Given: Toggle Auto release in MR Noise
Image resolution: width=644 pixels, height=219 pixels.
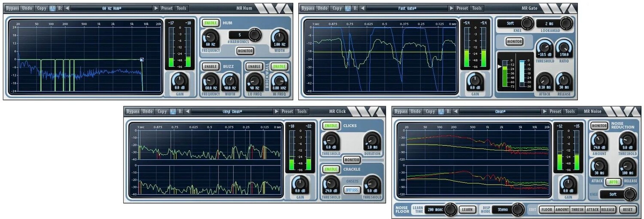Looking at the screenshot, I should click(613, 182).
